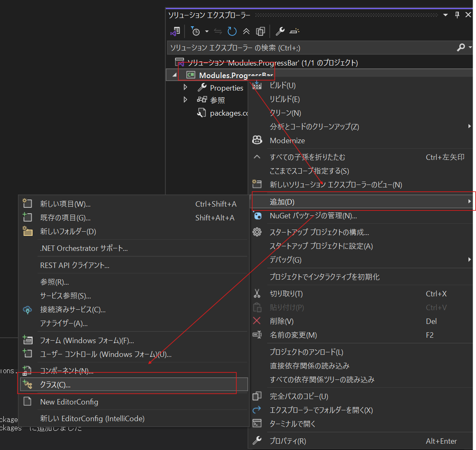Choose スタートアップ プロジェクトに設定(A)
Screen dimensions: 476x450
click(x=361, y=246)
